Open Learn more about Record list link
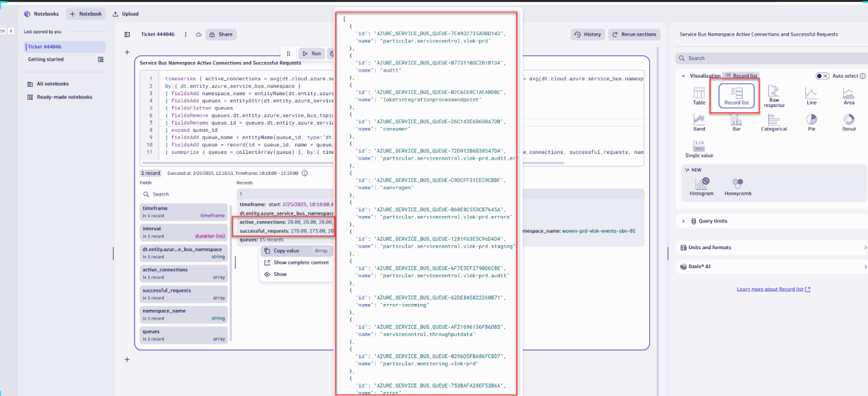Viewport: 868px width, 396px height. click(773, 289)
